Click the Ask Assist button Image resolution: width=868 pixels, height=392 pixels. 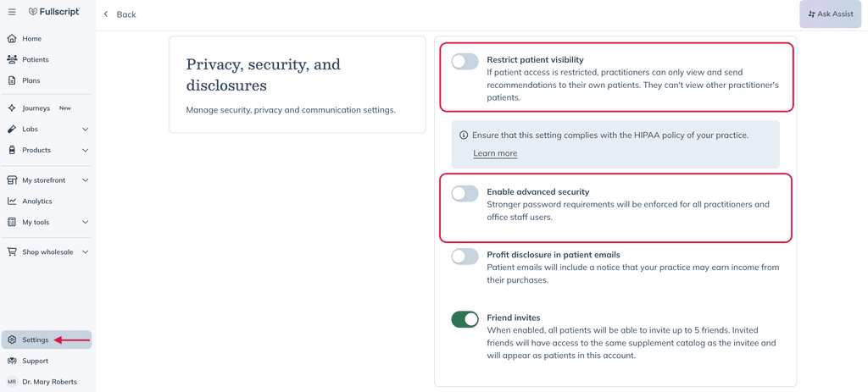point(831,14)
